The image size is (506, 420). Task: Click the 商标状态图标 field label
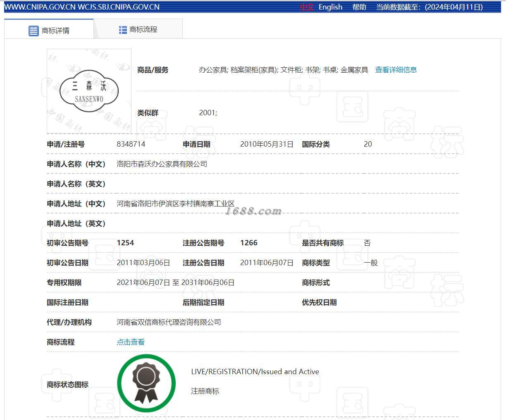[67, 384]
